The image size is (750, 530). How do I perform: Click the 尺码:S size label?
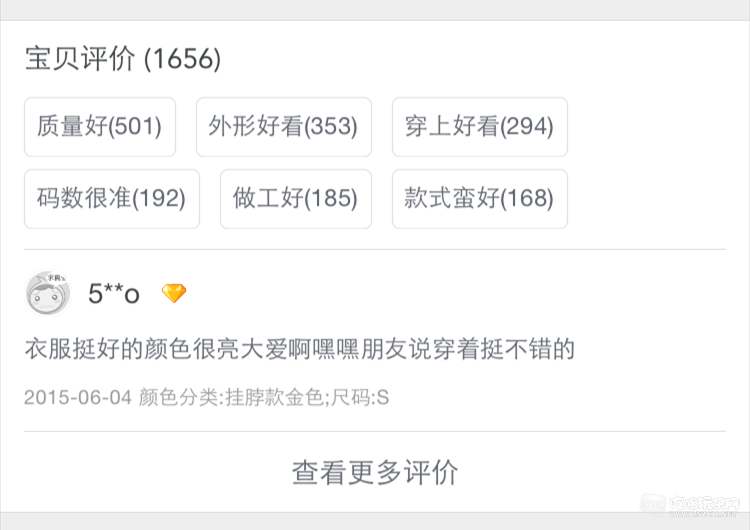pyautogui.click(x=360, y=398)
